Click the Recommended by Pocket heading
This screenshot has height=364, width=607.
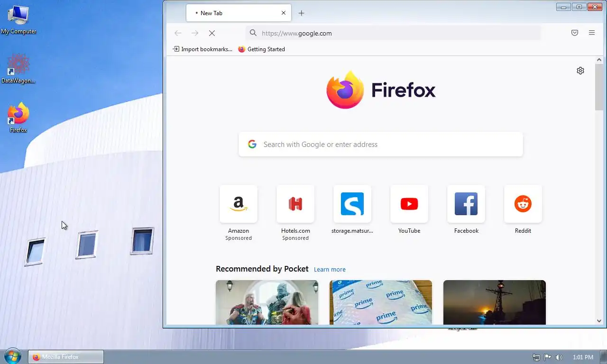pyautogui.click(x=262, y=269)
